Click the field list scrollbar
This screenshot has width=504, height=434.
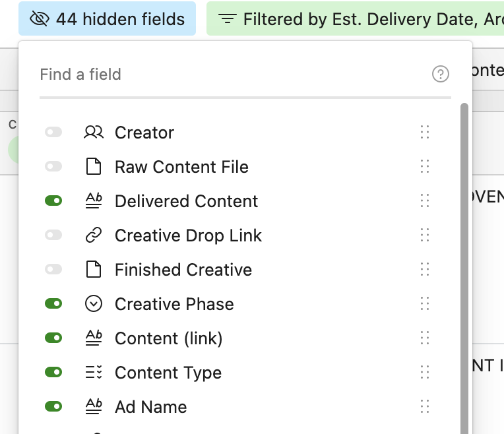[x=464, y=264]
